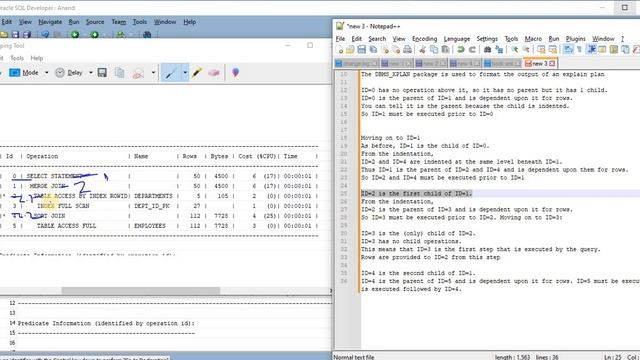The width and height of the screenshot is (640, 360).
Task: Toggle the Indent Guide icon in Notepad++
Action: (591, 50)
